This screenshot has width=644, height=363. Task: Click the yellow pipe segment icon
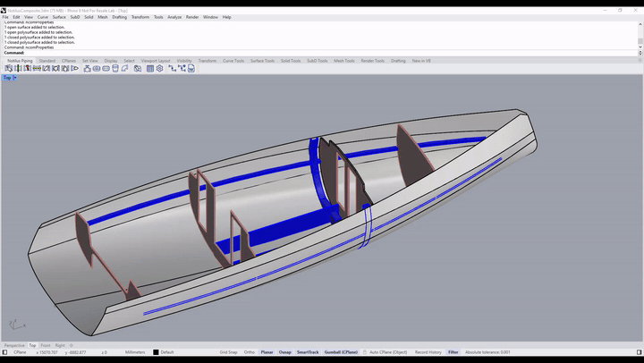pyautogui.click(x=37, y=69)
